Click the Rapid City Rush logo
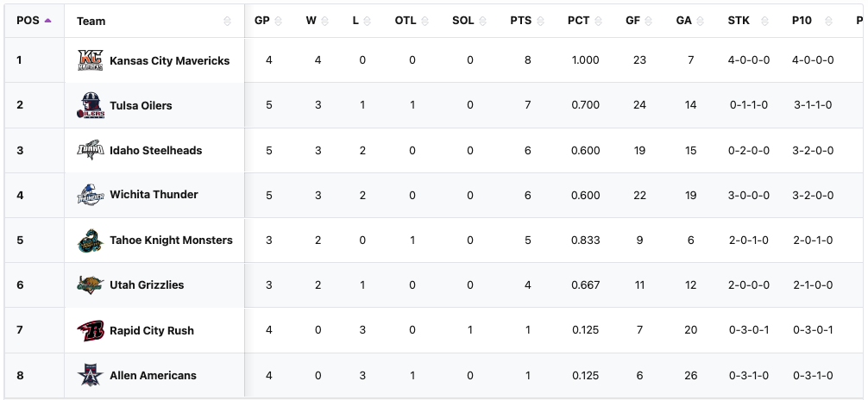This screenshot has width=868, height=400. point(90,330)
